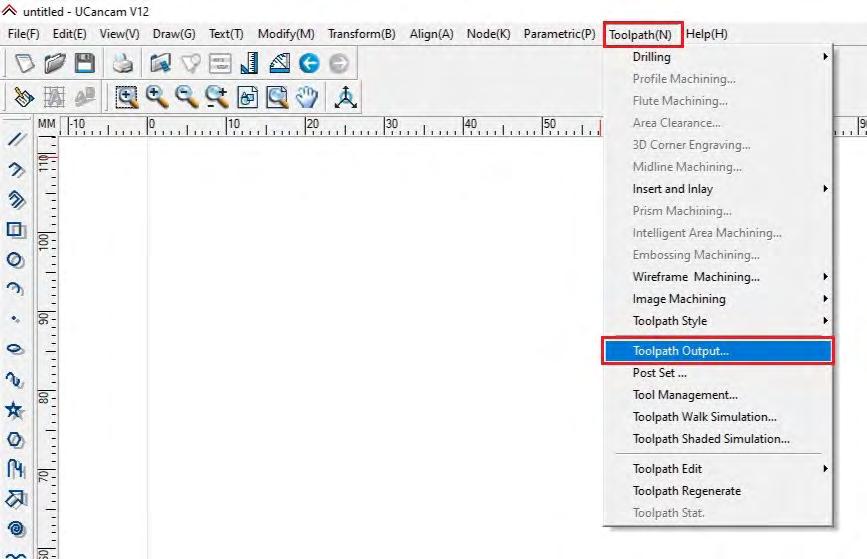Open the Edit(E) menu
The width and height of the screenshot is (867, 559).
click(x=70, y=34)
